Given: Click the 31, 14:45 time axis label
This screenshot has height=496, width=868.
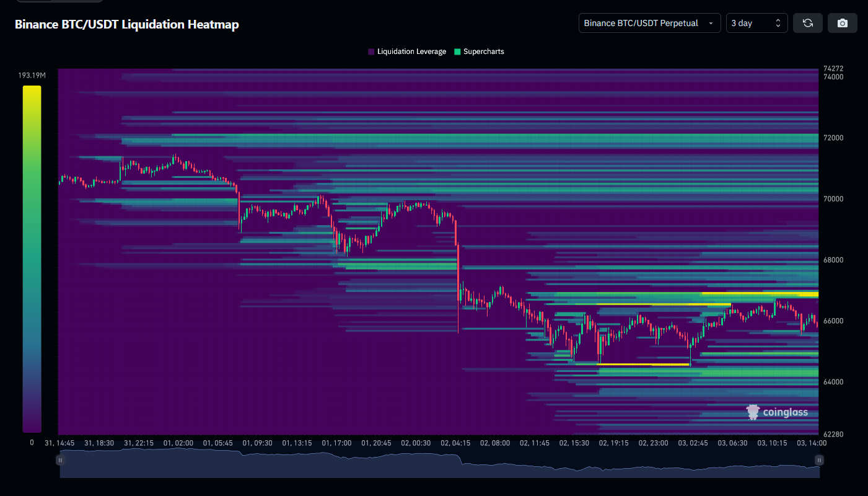Looking at the screenshot, I should coord(59,443).
